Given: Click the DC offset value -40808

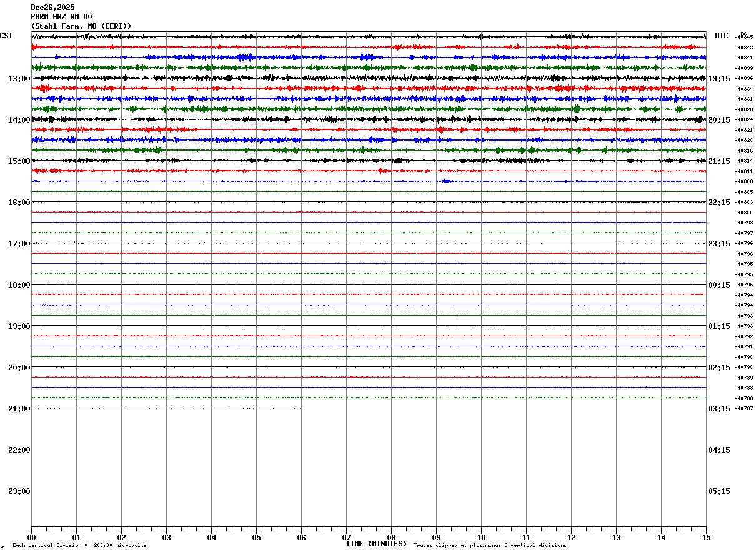Looking at the screenshot, I should click(x=744, y=181).
